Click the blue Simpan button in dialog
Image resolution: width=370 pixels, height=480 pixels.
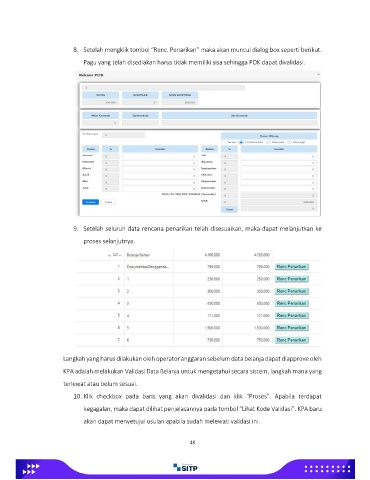pyautogui.click(x=90, y=202)
